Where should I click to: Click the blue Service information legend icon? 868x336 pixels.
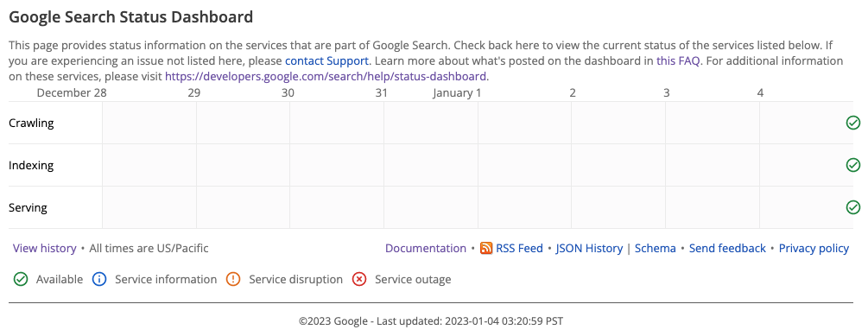pos(99,280)
